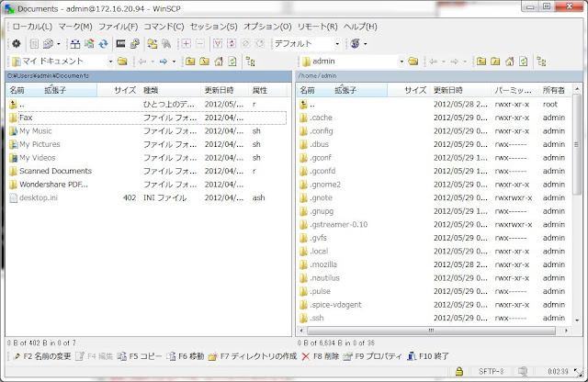
Task: Open the ローカル(L) menu
Action: [32, 27]
